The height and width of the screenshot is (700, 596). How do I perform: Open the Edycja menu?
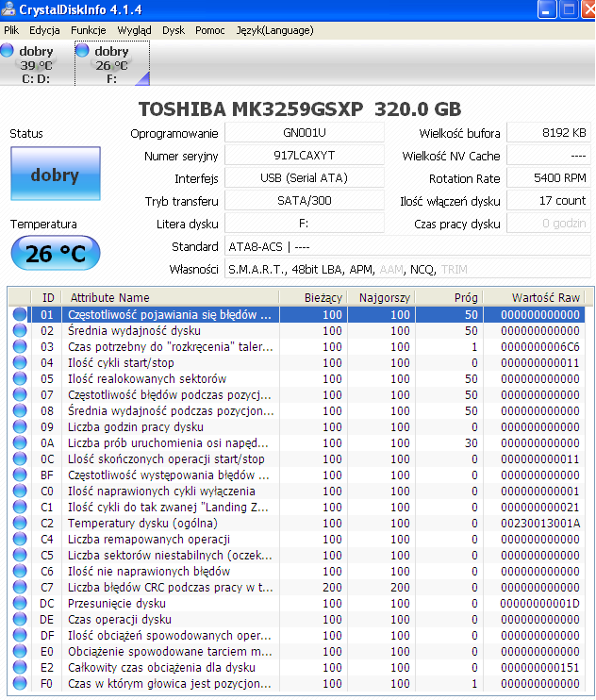coord(44,30)
